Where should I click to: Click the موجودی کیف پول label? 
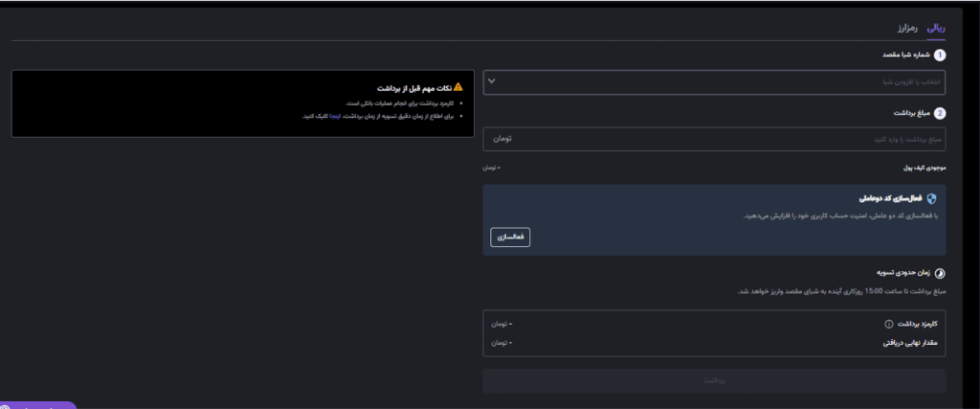pos(924,169)
